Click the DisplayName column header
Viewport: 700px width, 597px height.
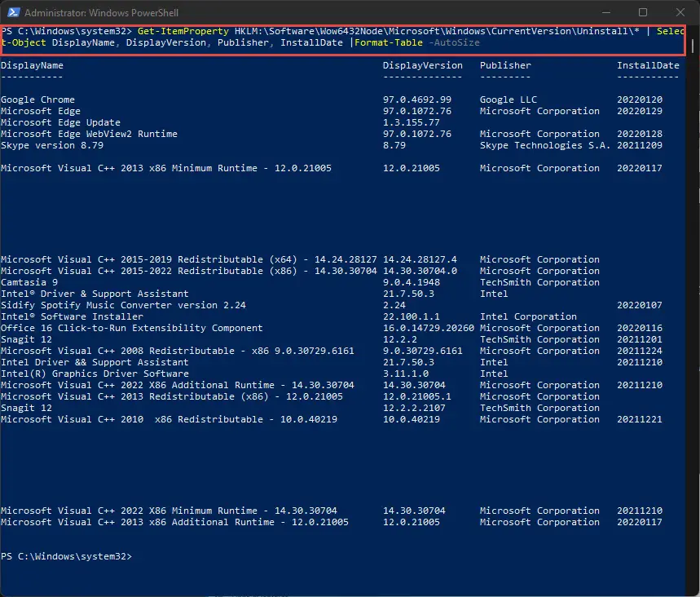click(32, 65)
